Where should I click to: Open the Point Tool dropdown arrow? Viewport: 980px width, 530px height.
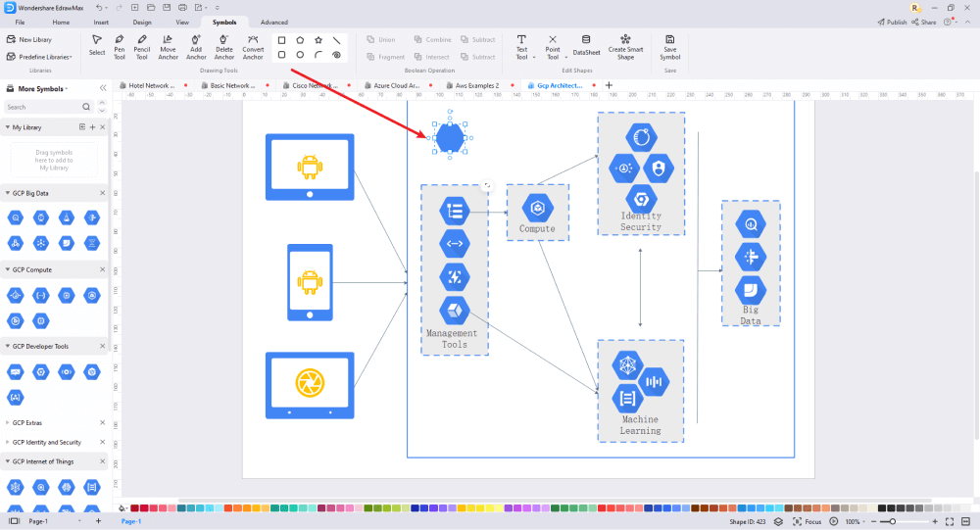(566, 58)
